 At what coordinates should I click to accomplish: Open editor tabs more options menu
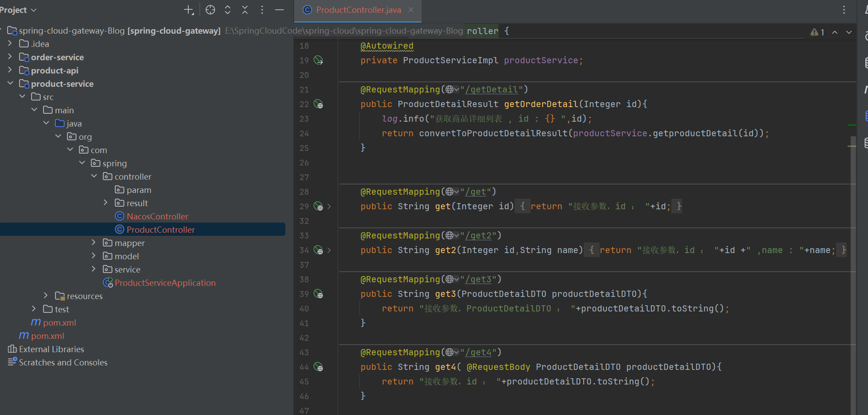844,10
